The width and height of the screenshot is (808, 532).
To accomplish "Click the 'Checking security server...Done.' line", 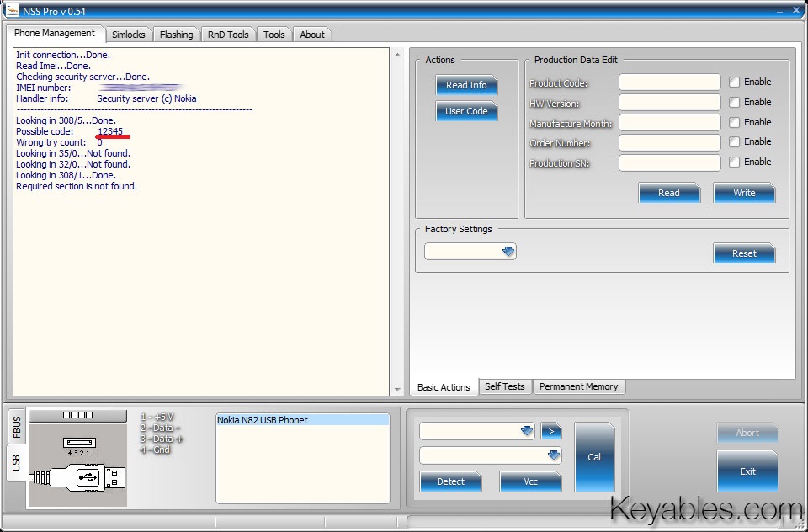I will coord(83,77).
